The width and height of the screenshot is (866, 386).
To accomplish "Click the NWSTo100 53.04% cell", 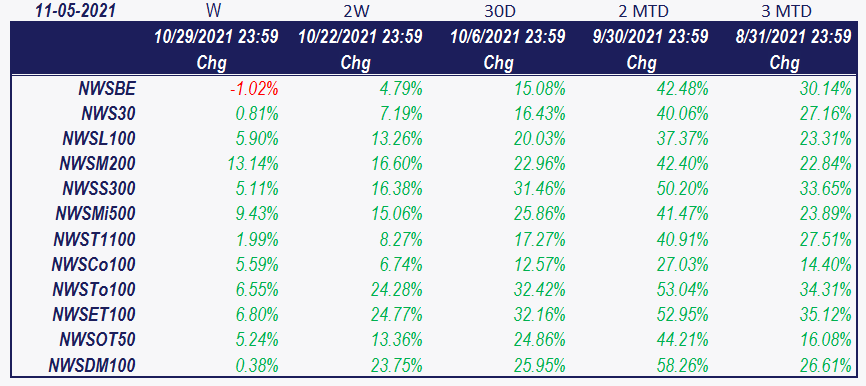I will coord(682,289).
